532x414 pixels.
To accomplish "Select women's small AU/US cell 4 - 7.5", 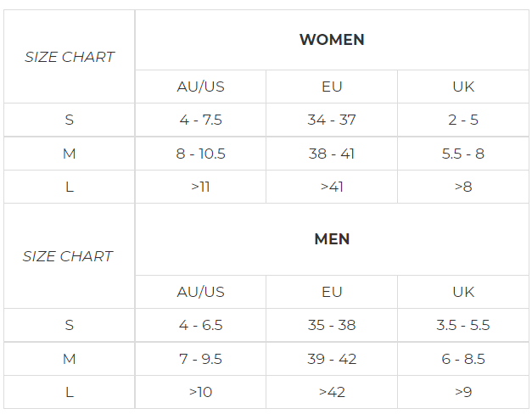I will click(200, 120).
